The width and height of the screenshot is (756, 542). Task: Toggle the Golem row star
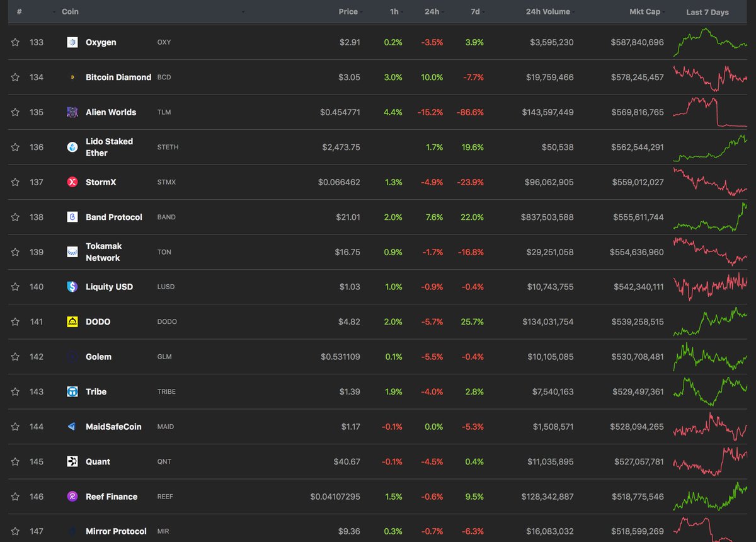15,357
